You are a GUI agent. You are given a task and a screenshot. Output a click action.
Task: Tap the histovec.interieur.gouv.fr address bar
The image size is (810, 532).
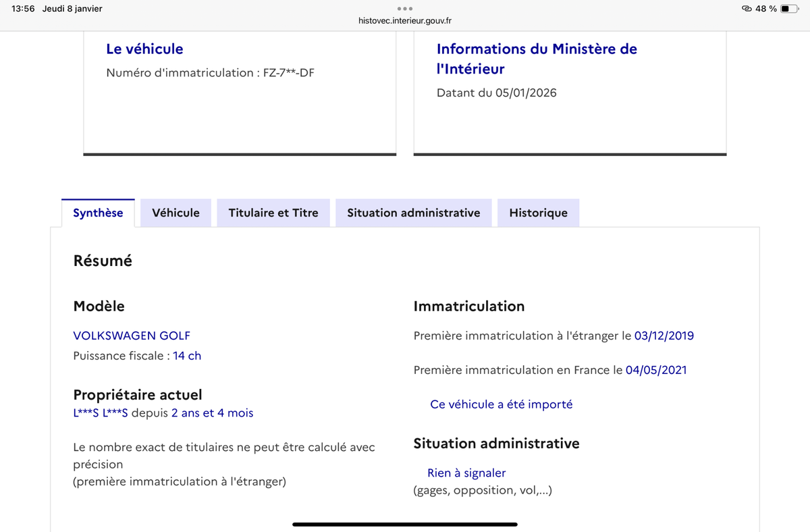[405, 20]
